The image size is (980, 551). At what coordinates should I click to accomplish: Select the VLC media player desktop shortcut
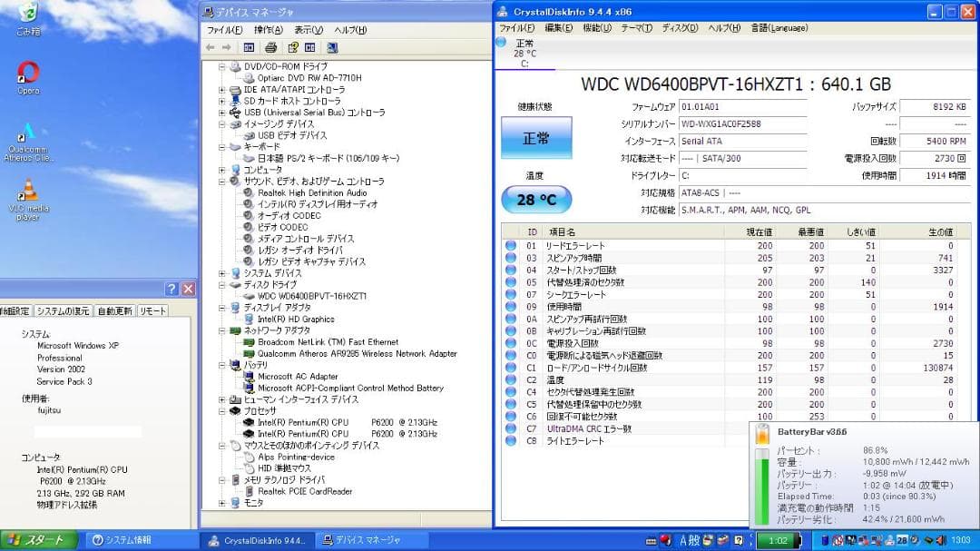click(x=28, y=200)
